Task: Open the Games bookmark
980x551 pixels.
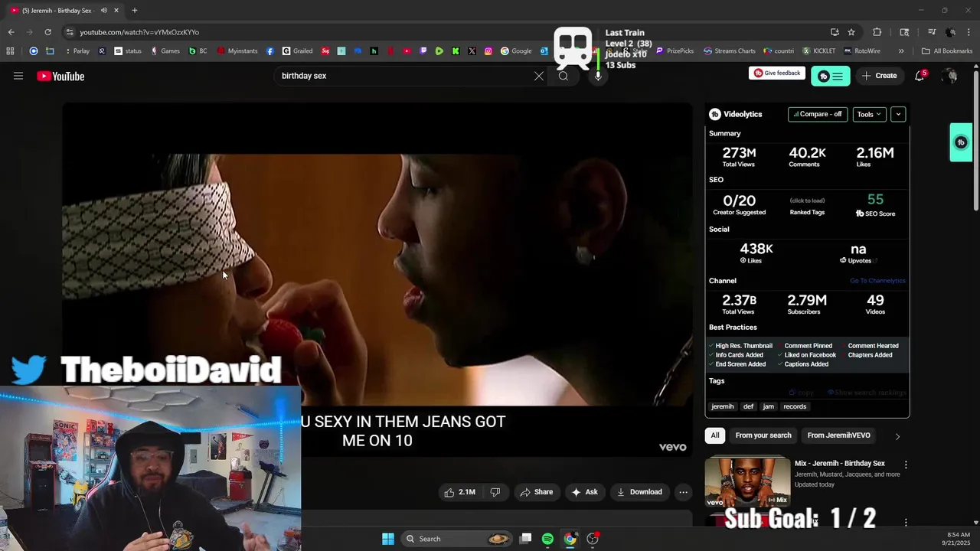Action: [x=165, y=51]
